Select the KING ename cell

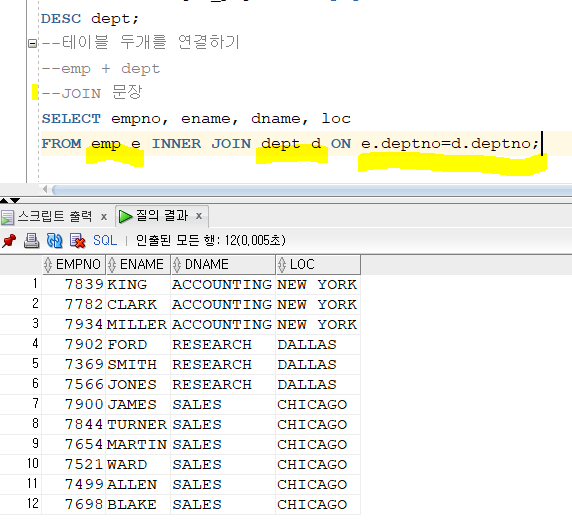point(138,285)
